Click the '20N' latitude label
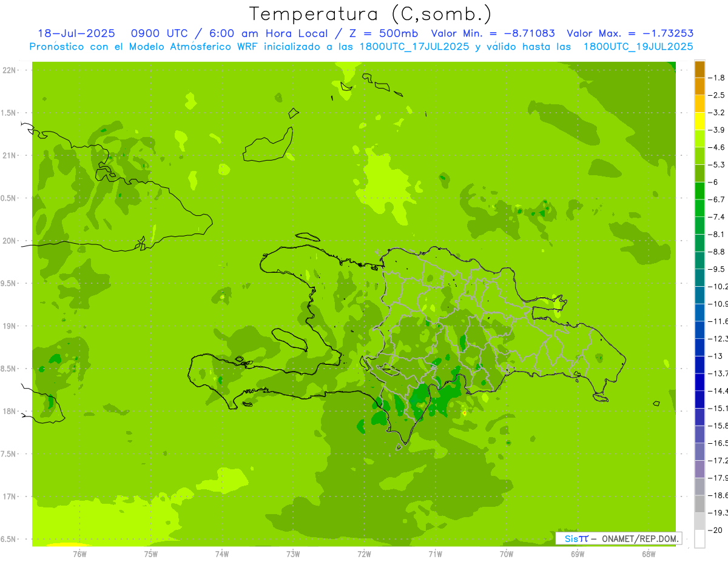Screen dimensions: 728x562 [x=8, y=241]
